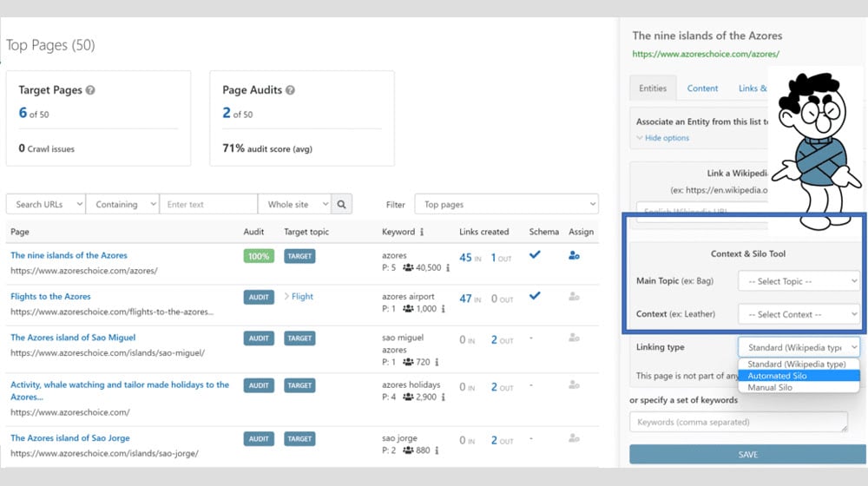
Task: Click the Keywords comma separated field
Action: (x=739, y=422)
